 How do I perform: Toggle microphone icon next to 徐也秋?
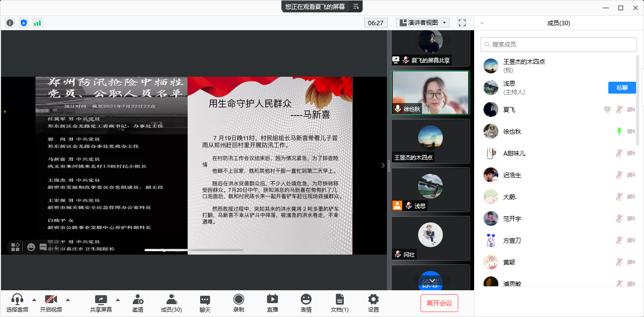point(619,131)
